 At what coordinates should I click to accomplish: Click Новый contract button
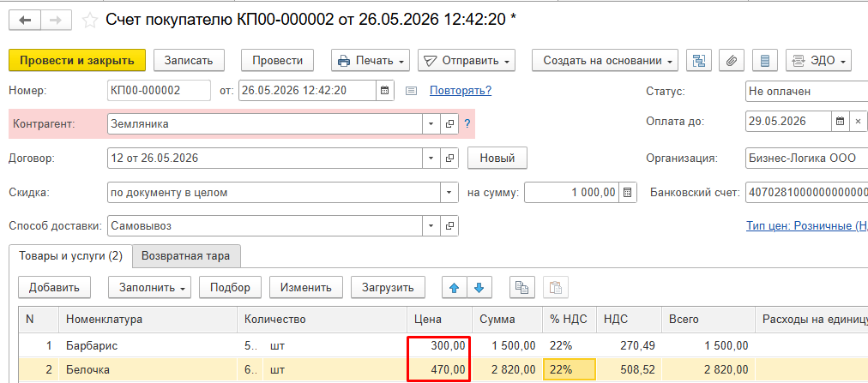[x=497, y=158]
